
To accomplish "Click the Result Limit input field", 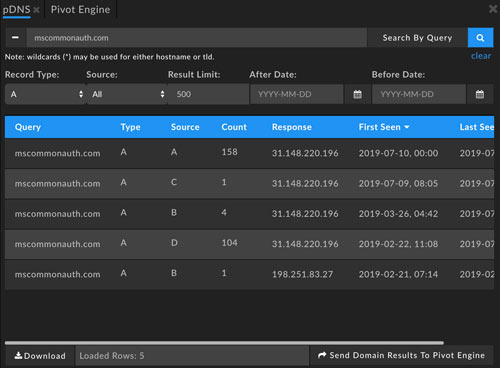I will pyautogui.click(x=208, y=94).
